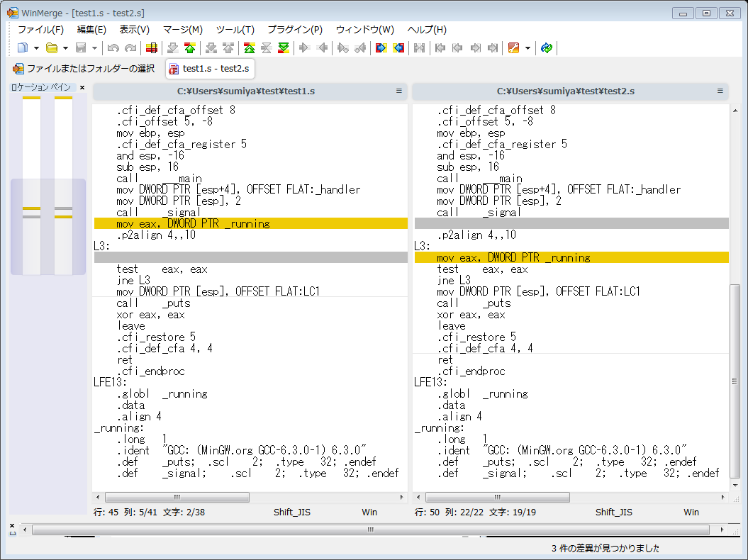Click left pane horizontal scrollbar right arrow
Image resolution: width=748 pixels, height=560 pixels.
pyautogui.click(x=402, y=497)
